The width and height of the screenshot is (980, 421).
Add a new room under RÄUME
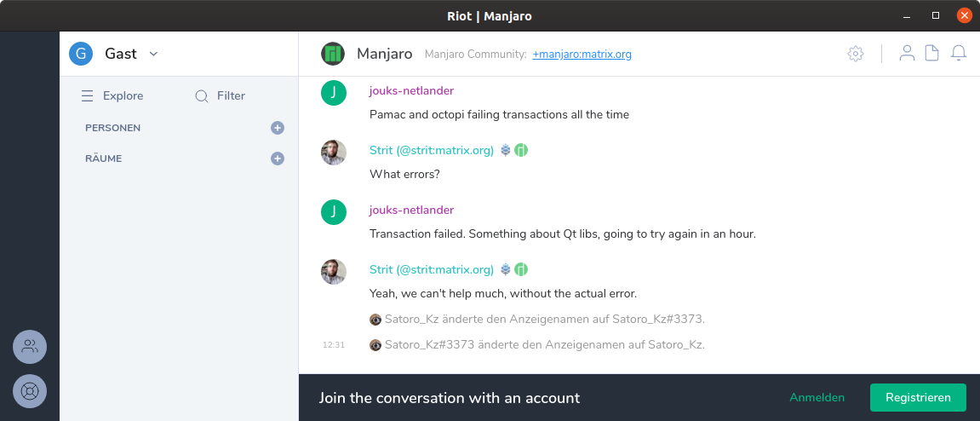(278, 159)
